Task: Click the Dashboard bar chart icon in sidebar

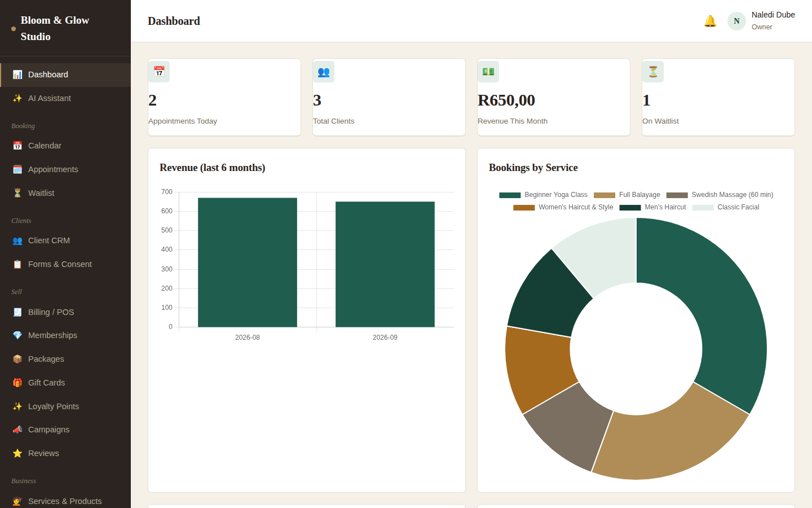Action: (x=17, y=75)
